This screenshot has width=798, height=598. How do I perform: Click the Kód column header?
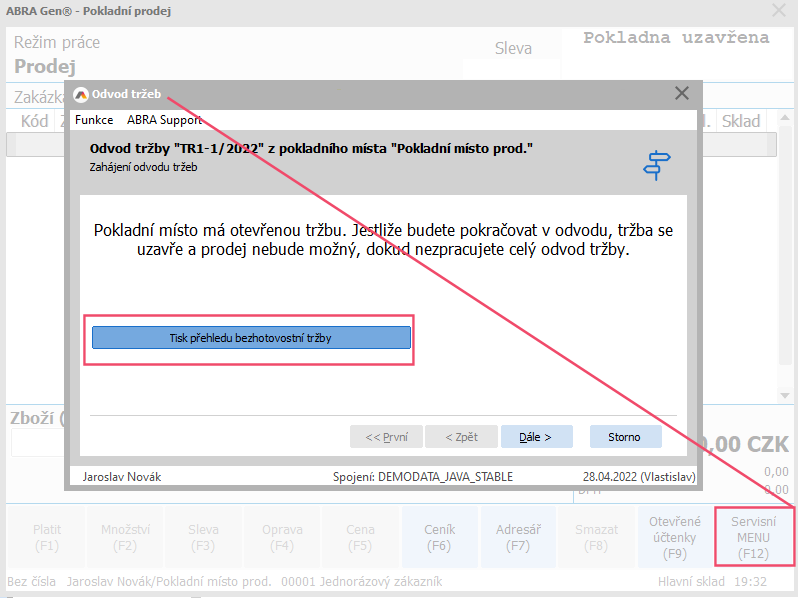point(34,121)
